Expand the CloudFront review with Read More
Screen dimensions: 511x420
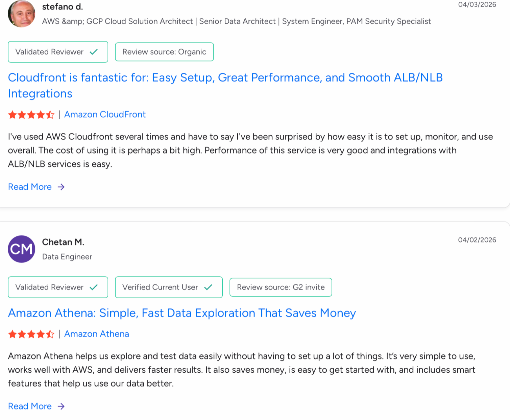[x=30, y=187]
